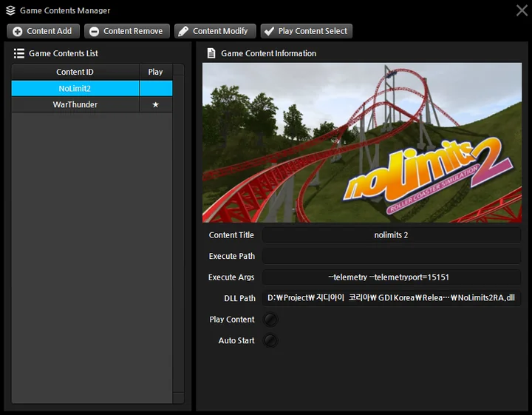
Task: Close the Game Contents Manager window
Action: 522,10
